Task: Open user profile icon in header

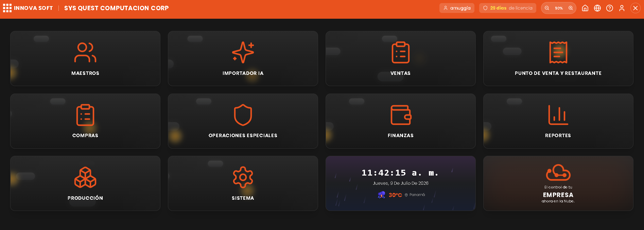Action: [622, 8]
